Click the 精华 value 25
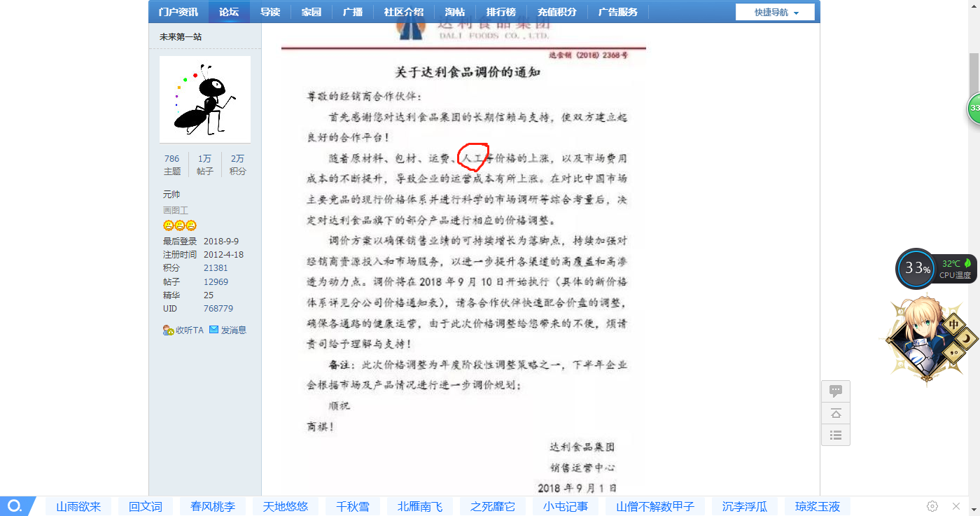 pos(209,295)
